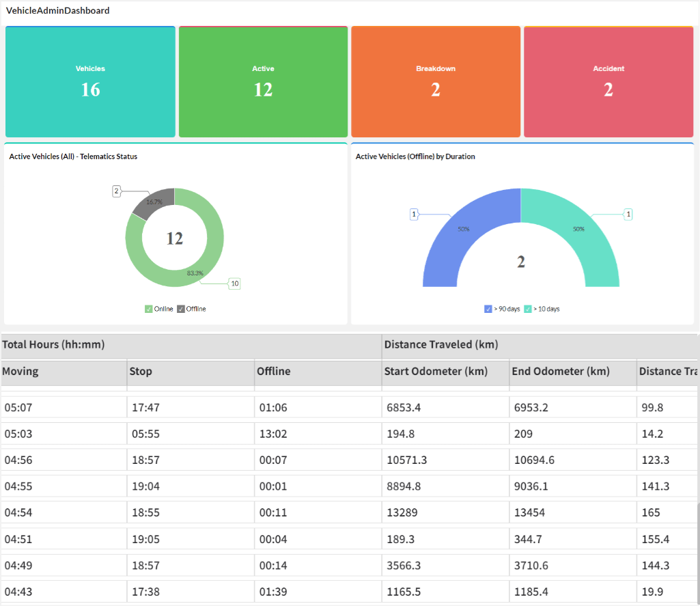Sort by End Odometer (km) column header
Viewport: 700px width, 606px height.
pos(573,372)
